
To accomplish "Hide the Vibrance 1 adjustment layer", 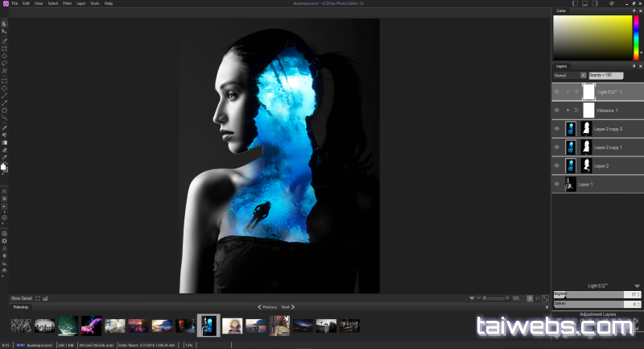I will click(x=556, y=110).
